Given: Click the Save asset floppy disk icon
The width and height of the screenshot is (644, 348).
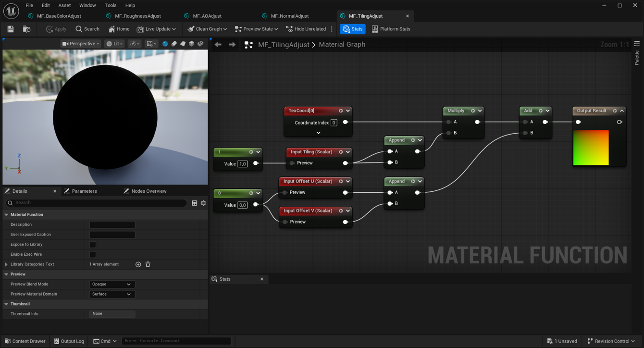Looking at the screenshot, I should click(11, 29).
